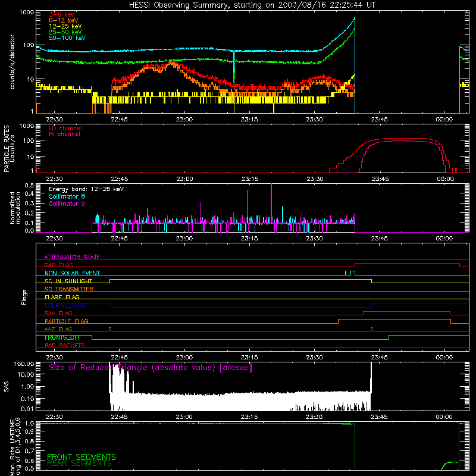Click the LO channel legend entry
Viewport: 476px width, 476px height.
point(65,128)
